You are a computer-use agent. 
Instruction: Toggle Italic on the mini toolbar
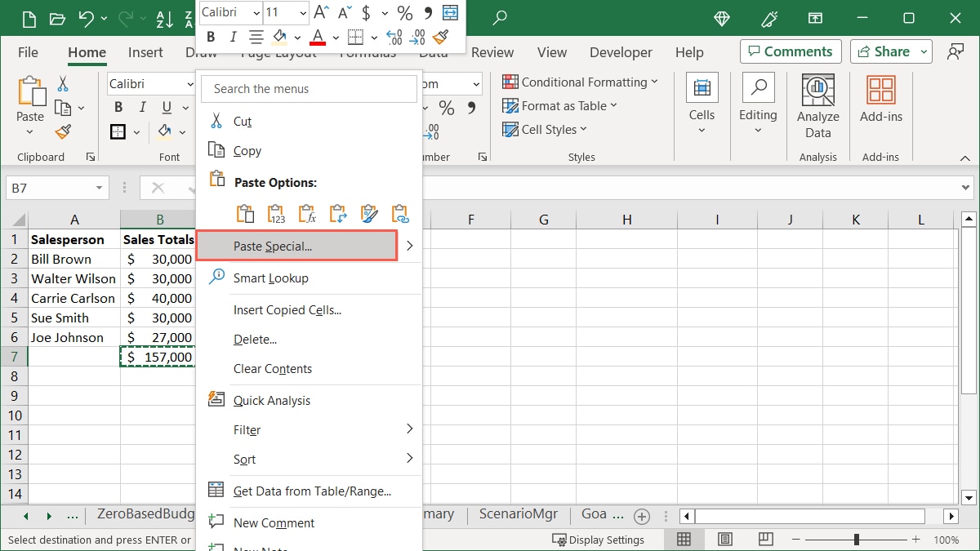(x=233, y=37)
